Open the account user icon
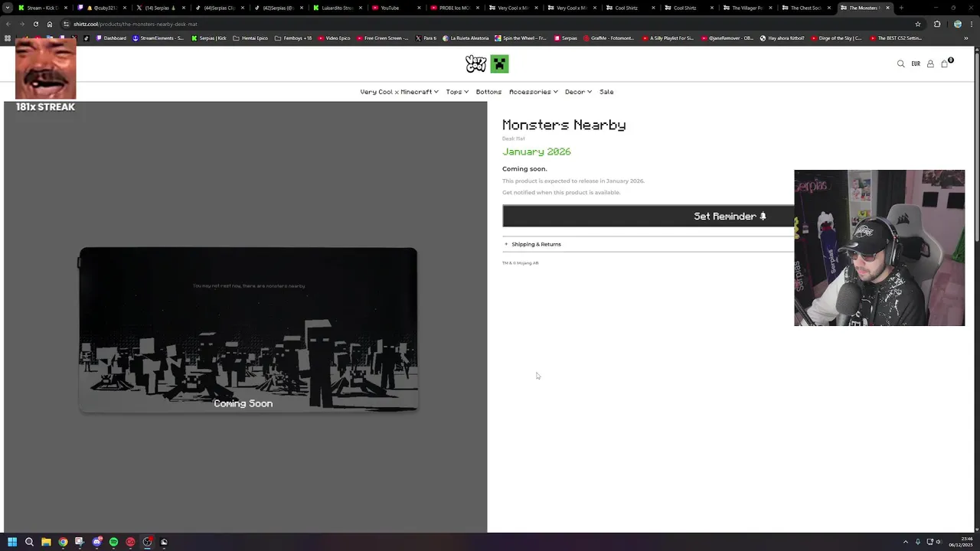This screenshot has width=980, height=551. pyautogui.click(x=930, y=64)
